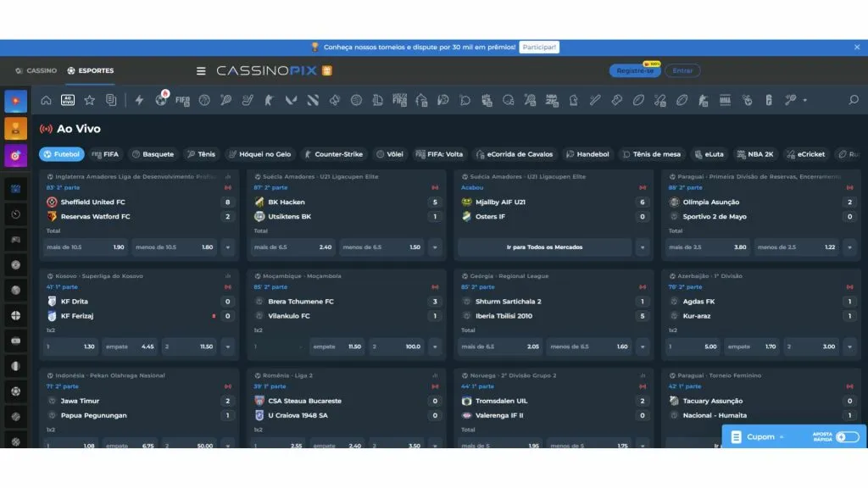868x488 pixels.
Task: Expand markets dropdown for KF Drita match
Action: (x=227, y=347)
